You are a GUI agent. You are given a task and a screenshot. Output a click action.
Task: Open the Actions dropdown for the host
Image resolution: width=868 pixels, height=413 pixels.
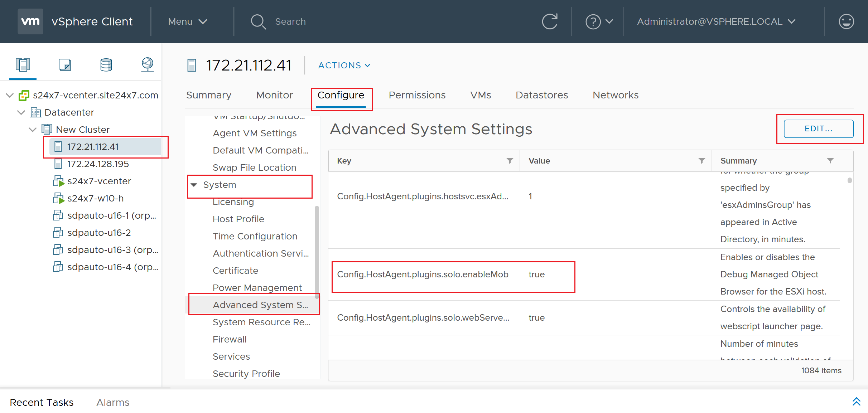(x=343, y=65)
